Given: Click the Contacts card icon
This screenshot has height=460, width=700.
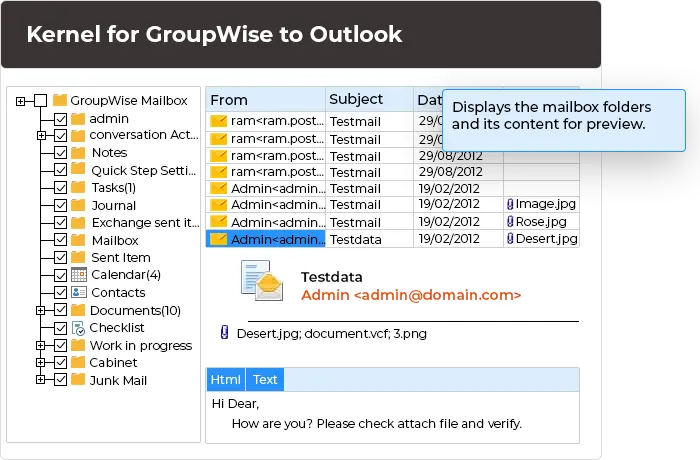Looking at the screenshot, I should pyautogui.click(x=79, y=292).
